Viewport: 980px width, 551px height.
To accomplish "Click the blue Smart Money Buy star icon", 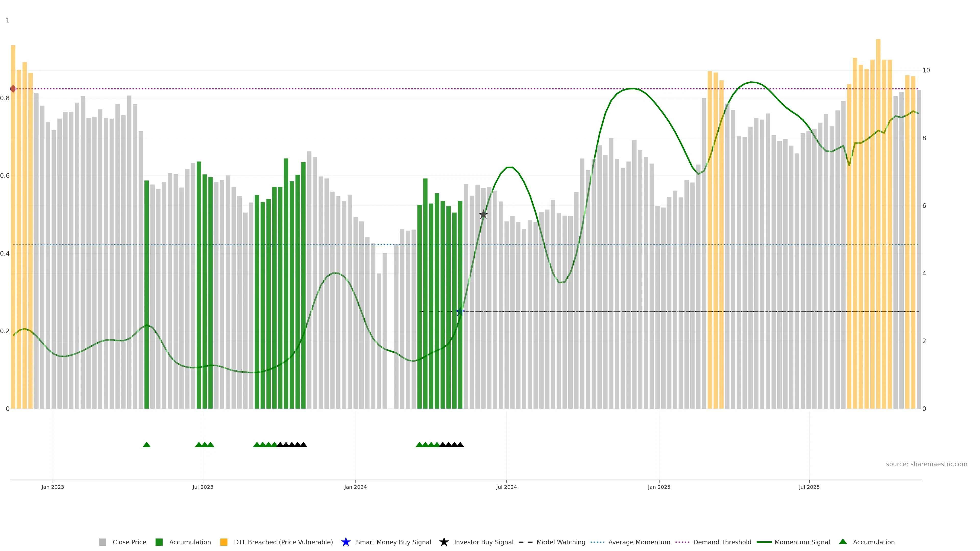I will click(x=346, y=542).
